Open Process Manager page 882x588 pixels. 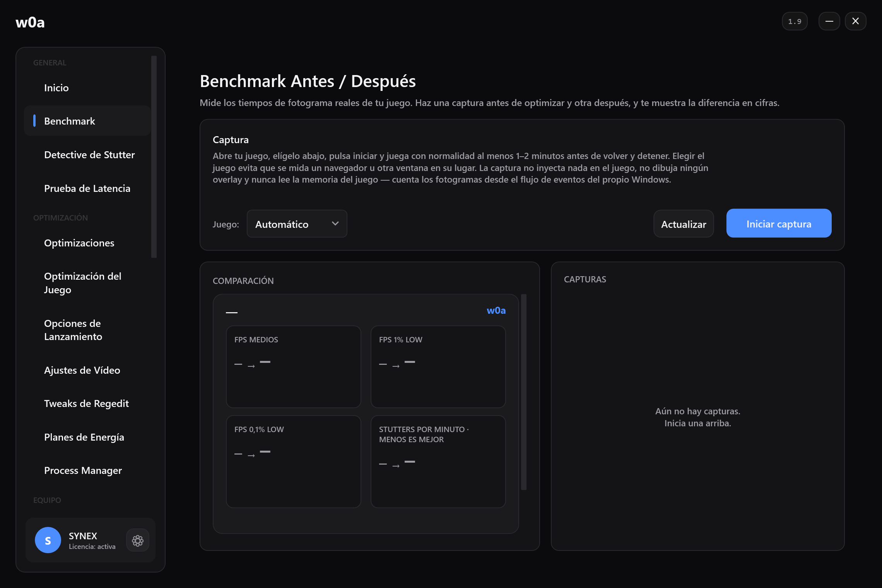pyautogui.click(x=87, y=470)
